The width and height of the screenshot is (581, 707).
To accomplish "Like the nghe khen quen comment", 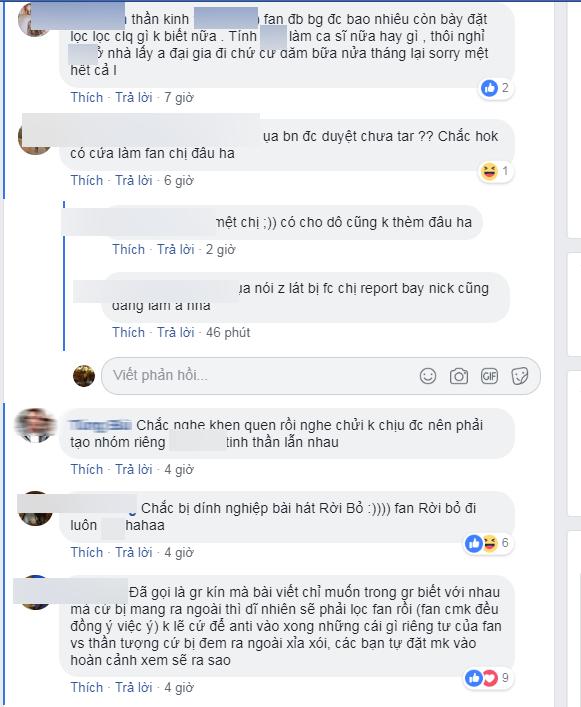I will click(87, 469).
